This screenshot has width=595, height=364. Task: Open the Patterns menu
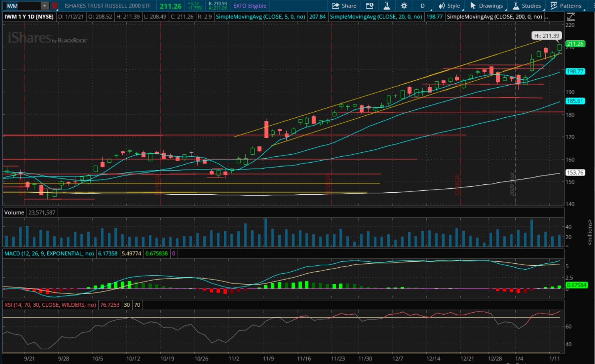pos(566,6)
